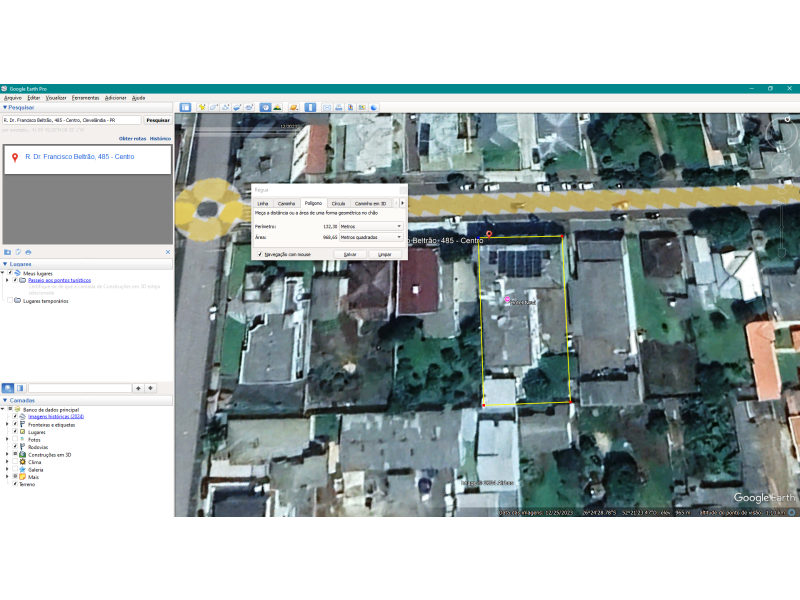800x600 pixels.
Task: Click the Print icon in main toolbar
Action: point(338,107)
